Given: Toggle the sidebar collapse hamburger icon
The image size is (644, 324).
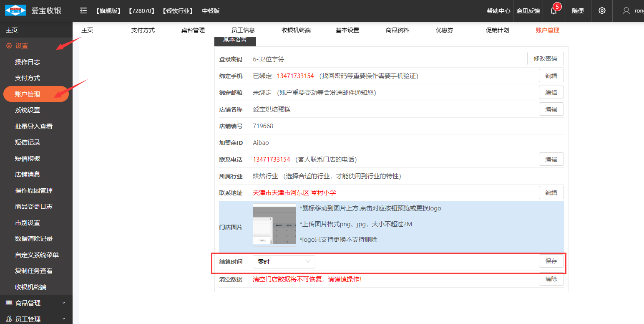Looking at the screenshot, I should [83, 11].
